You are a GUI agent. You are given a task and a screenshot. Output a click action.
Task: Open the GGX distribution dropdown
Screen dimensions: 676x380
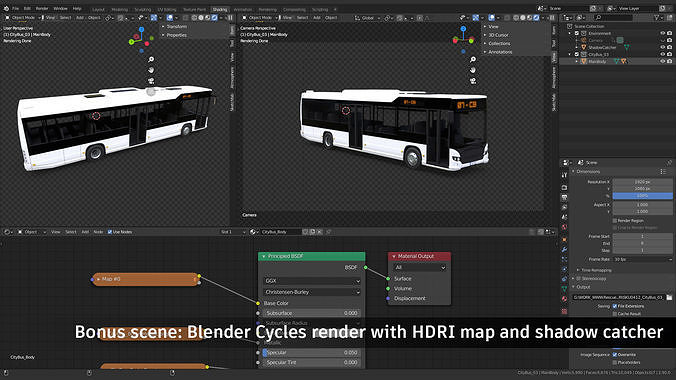(312, 281)
